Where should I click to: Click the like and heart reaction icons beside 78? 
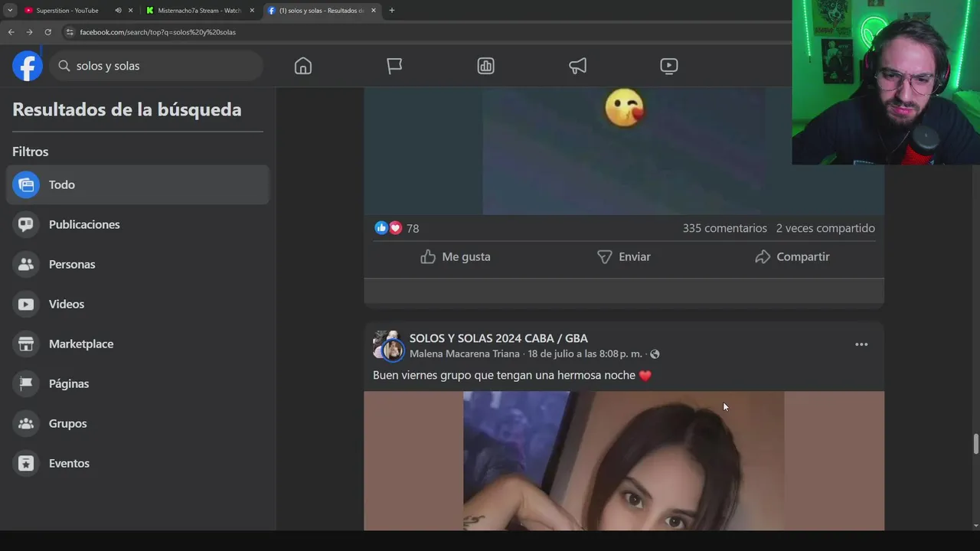pyautogui.click(x=388, y=228)
